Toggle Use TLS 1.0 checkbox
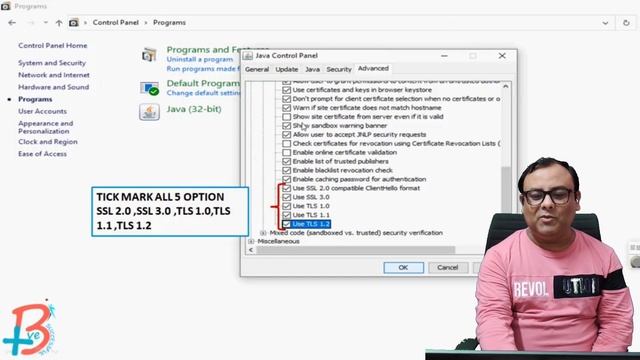This screenshot has width=640, height=360. click(287, 206)
